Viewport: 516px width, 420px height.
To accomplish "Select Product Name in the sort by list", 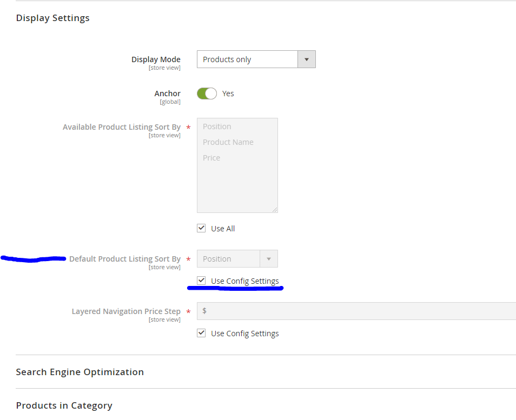I will (228, 142).
